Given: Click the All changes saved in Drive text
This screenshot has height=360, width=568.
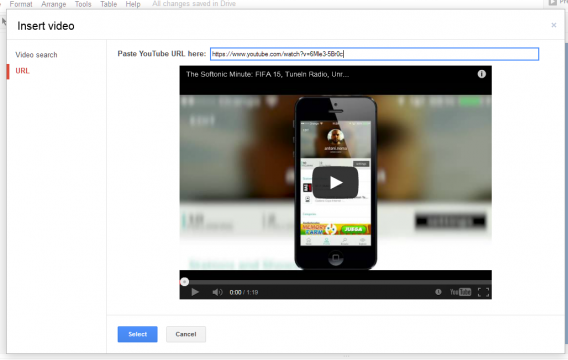Looking at the screenshot, I should click(194, 4).
